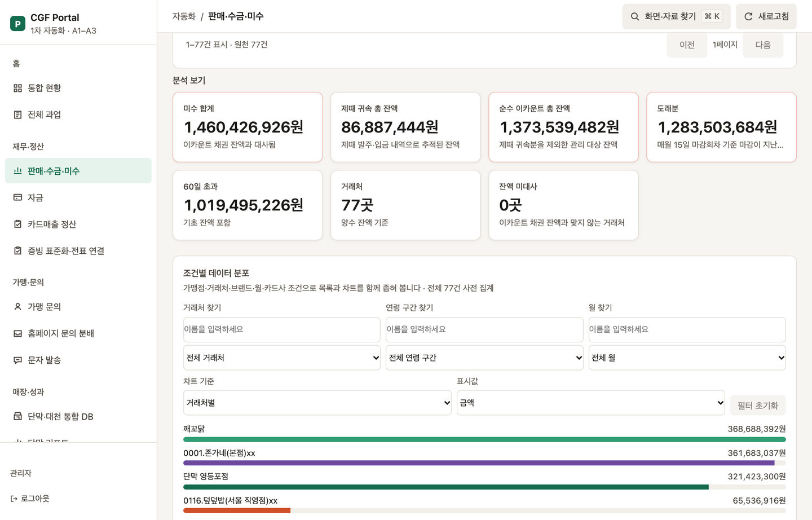Click the 단막·대전 통합 DB store icon
Image resolution: width=812 pixels, height=520 pixels.
point(17,416)
